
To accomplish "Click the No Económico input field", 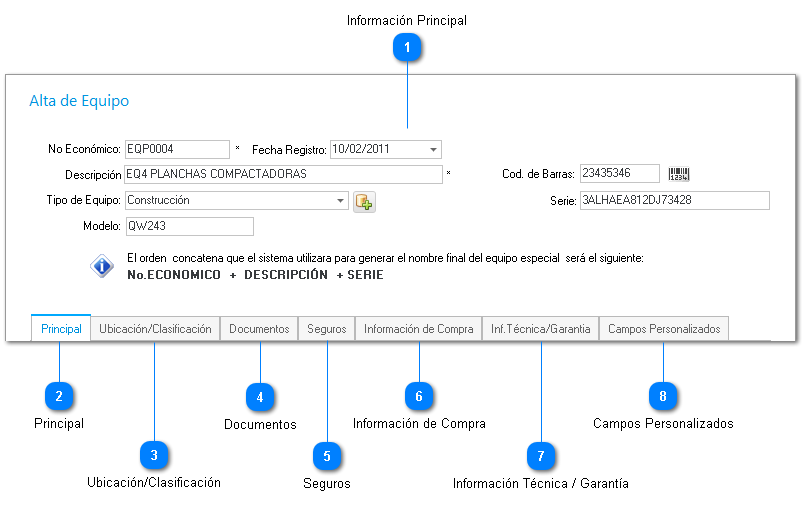I will click(177, 149).
